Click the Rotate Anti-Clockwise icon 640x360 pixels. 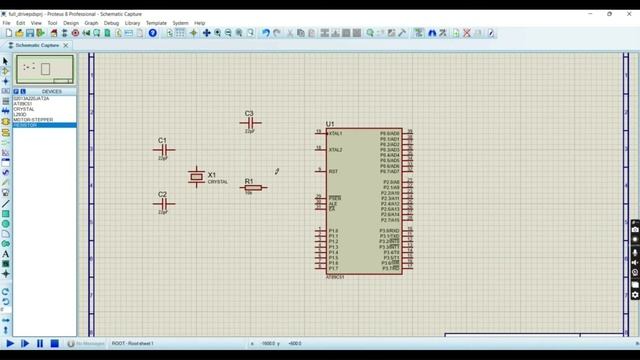tap(5, 302)
